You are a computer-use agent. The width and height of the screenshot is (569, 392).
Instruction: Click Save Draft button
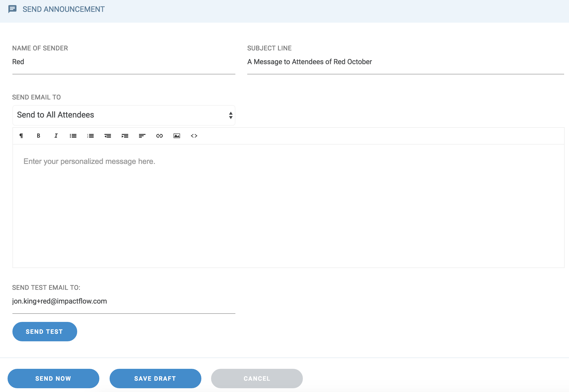(x=155, y=378)
